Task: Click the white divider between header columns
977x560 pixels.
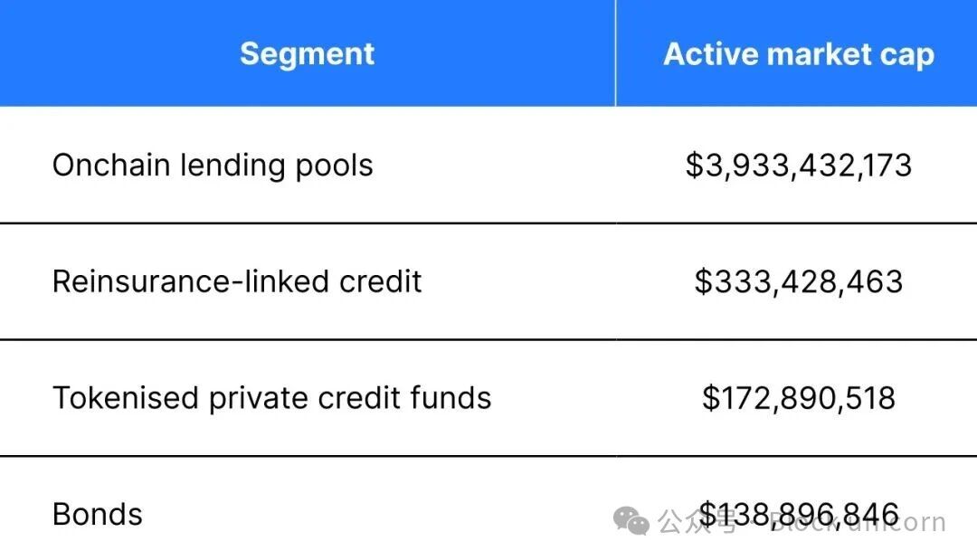Action: pyautogui.click(x=615, y=53)
